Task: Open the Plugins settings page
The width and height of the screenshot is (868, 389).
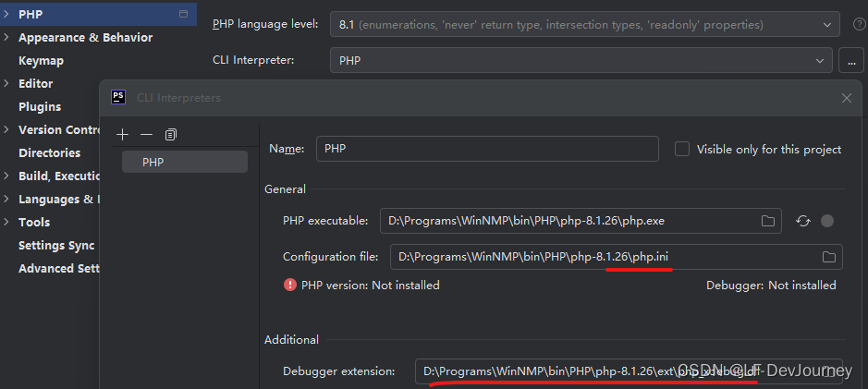Action: coord(40,107)
